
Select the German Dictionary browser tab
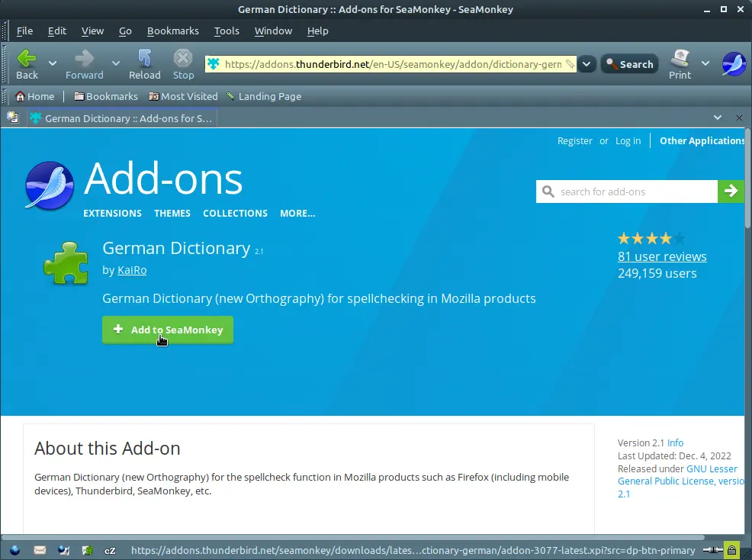(122, 118)
